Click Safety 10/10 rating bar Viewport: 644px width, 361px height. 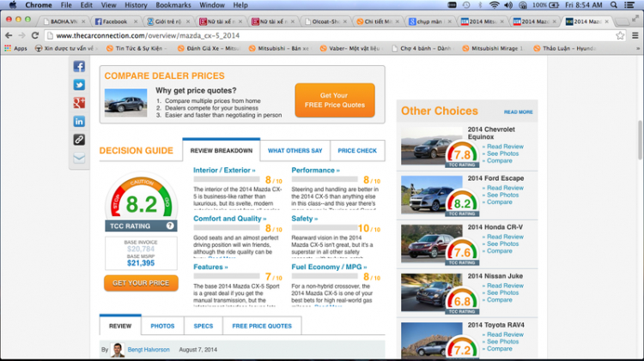pyautogui.click(x=325, y=228)
